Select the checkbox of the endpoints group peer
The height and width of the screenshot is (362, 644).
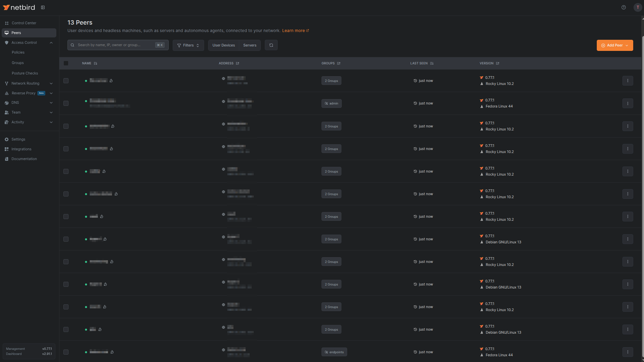point(66,352)
